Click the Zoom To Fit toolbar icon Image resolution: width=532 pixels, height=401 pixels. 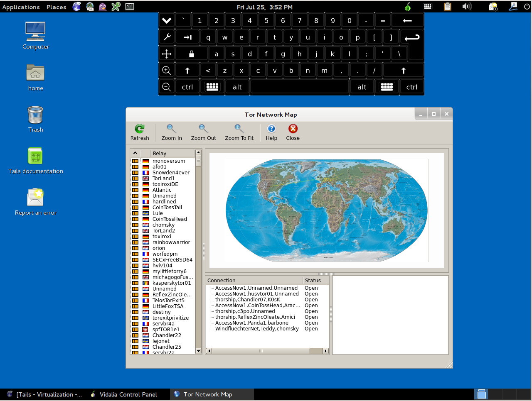[x=239, y=132]
